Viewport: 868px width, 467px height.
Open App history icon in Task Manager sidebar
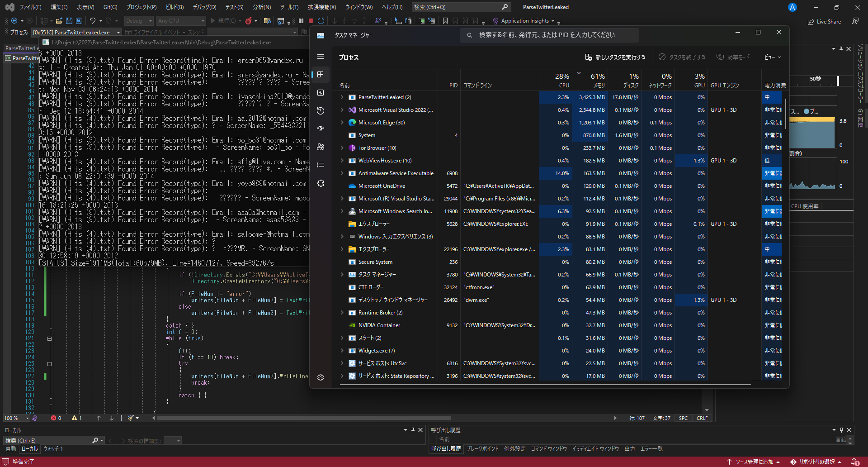[321, 111]
